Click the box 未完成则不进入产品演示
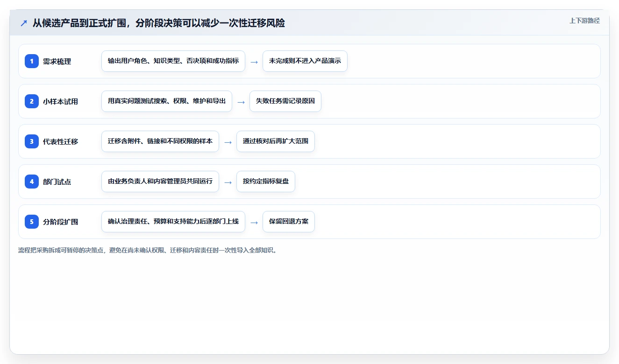619x364 pixels. 305,61
